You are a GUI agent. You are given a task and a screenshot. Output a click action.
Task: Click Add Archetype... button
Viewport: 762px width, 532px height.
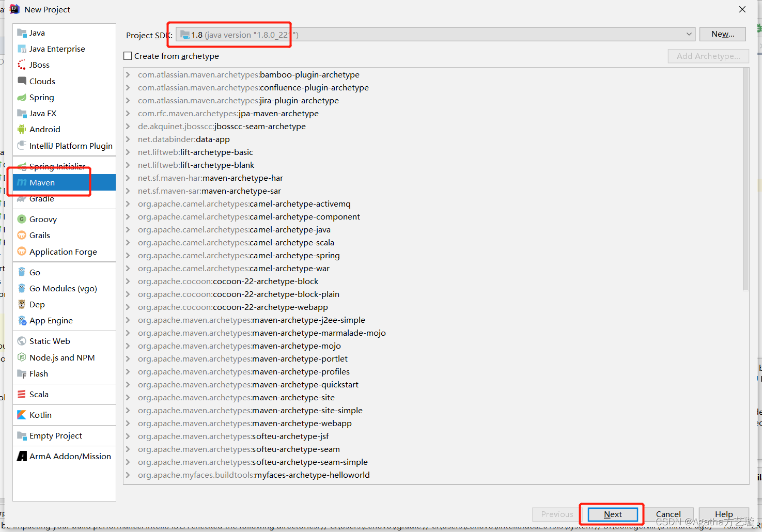708,56
